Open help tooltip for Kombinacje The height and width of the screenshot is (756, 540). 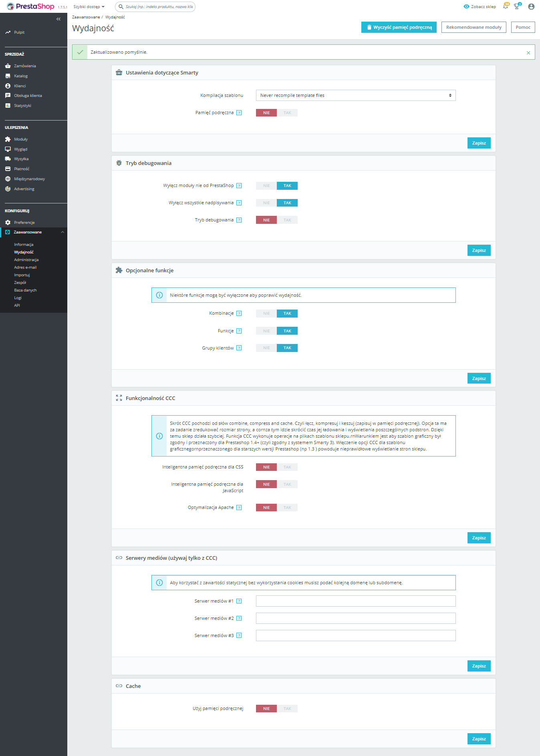[x=239, y=314]
